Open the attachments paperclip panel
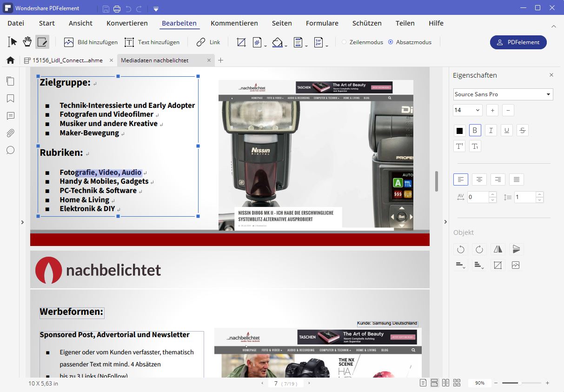The height and width of the screenshot is (392, 564). [x=10, y=133]
